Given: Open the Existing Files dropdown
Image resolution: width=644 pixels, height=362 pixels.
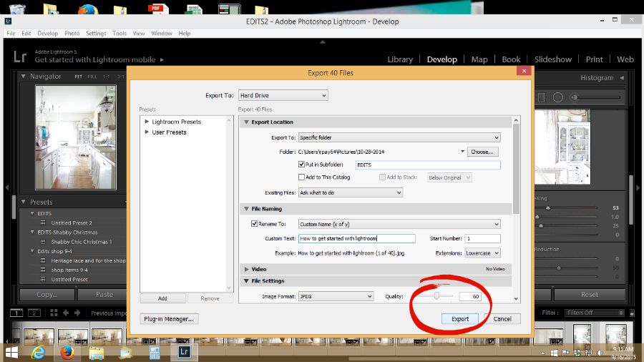Looking at the screenshot, I should (x=351, y=192).
